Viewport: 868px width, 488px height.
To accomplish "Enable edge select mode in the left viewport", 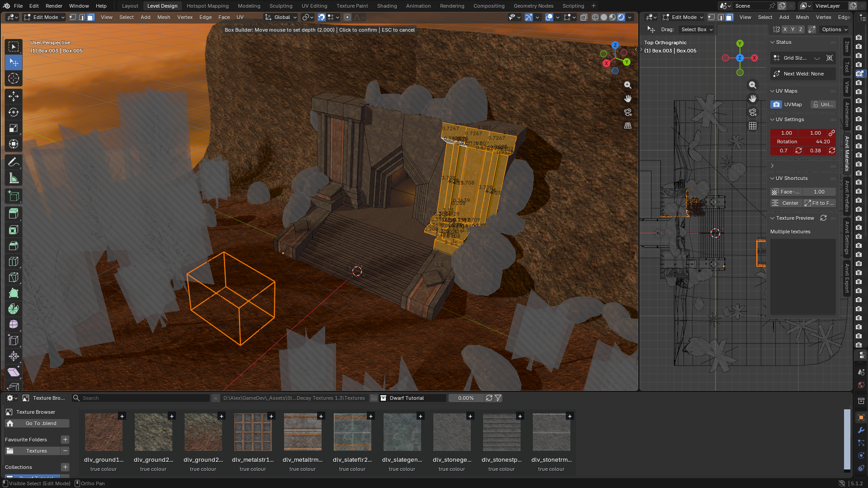I will [82, 17].
